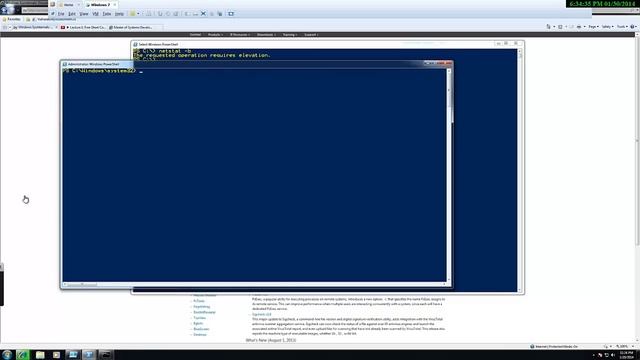Viewport: 640px width, 360px height.
Task: Open the Products menu on the Sysinternals page
Action: (215, 35)
